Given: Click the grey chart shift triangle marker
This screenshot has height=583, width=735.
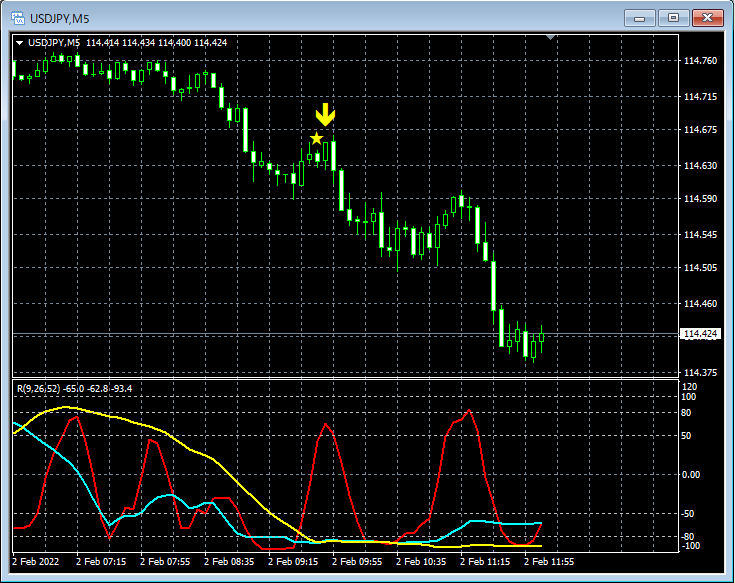Looking at the screenshot, I should [x=549, y=38].
